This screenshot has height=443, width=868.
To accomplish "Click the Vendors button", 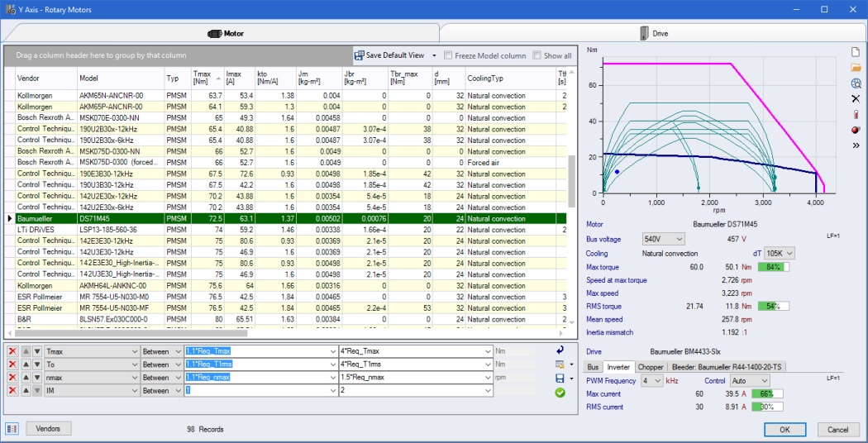I will pos(49,429).
